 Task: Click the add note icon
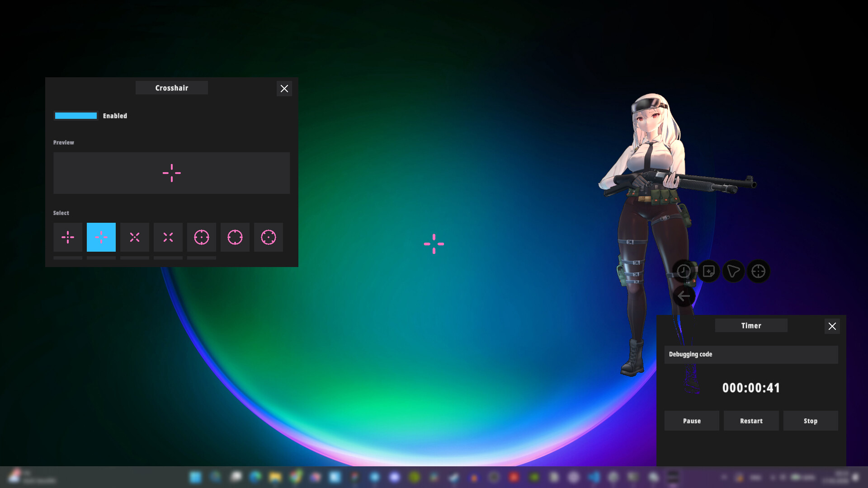[709, 271]
